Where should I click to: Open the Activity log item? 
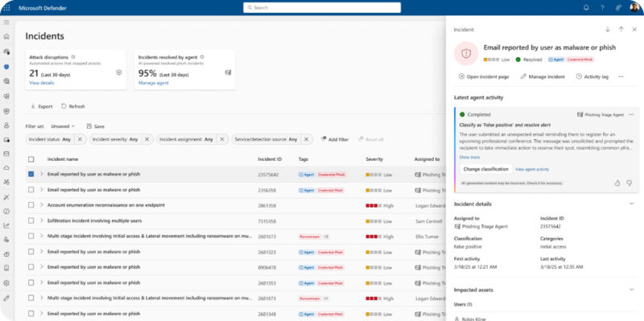tap(592, 76)
